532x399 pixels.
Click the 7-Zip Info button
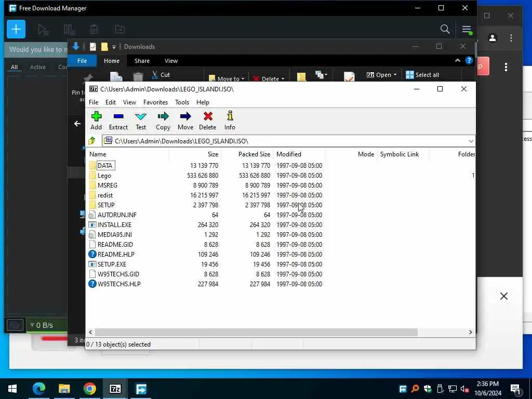click(x=230, y=121)
